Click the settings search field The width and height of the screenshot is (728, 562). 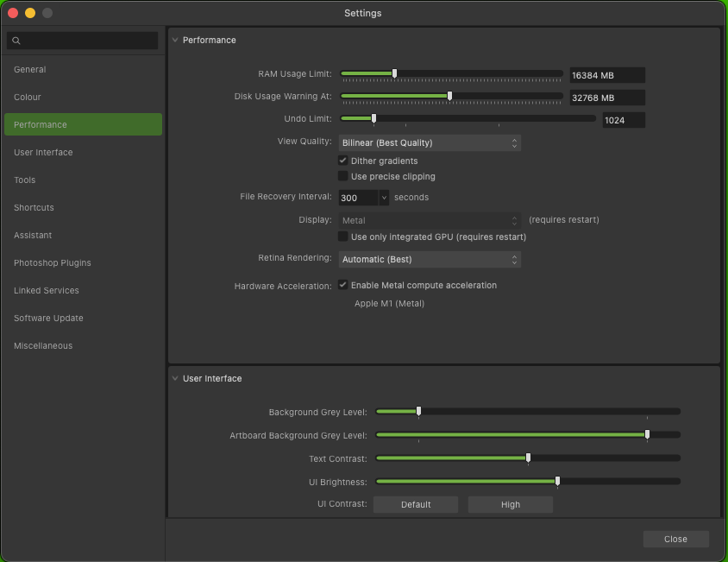83,41
